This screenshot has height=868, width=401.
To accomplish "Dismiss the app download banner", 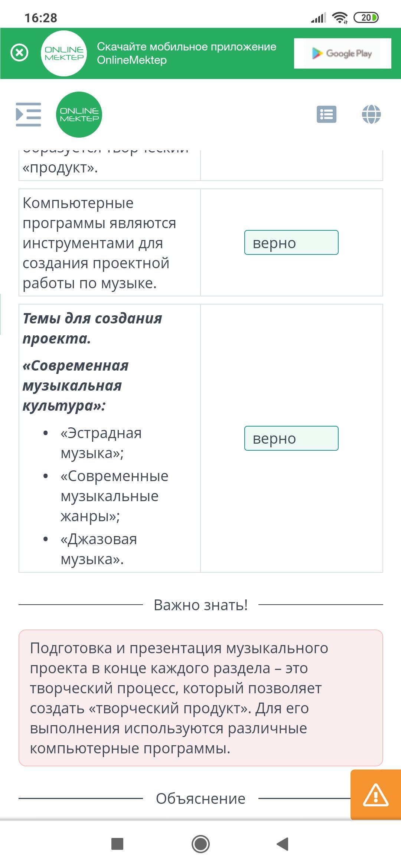I will 19,53.
